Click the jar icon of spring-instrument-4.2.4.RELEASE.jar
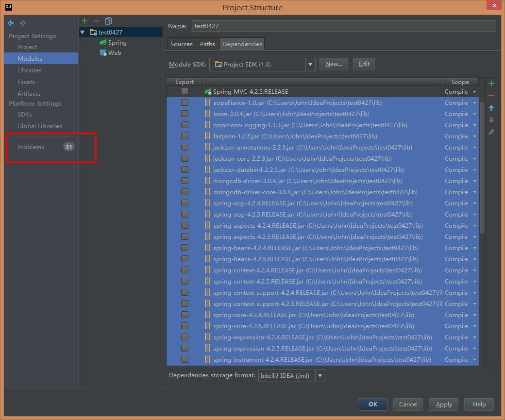 click(208, 359)
